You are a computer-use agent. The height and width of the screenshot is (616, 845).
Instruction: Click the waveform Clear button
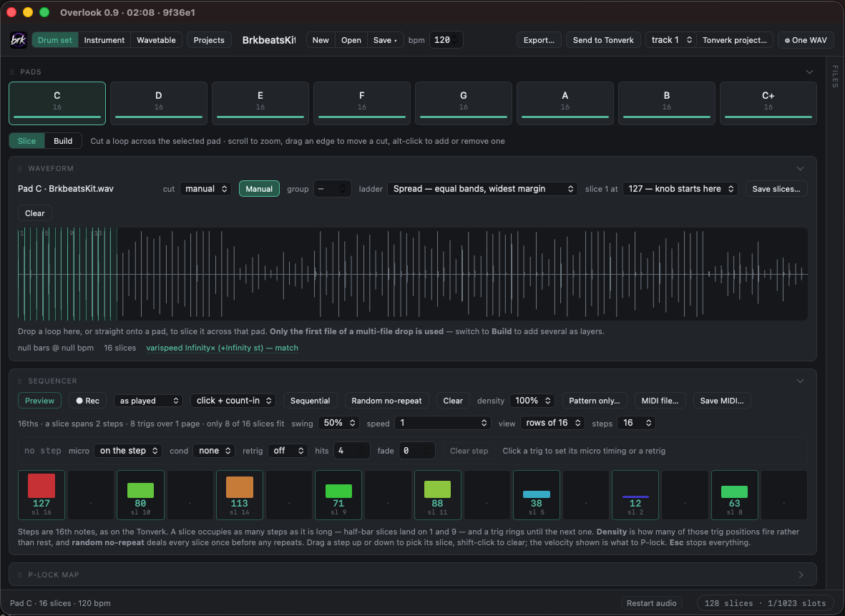pyautogui.click(x=35, y=213)
